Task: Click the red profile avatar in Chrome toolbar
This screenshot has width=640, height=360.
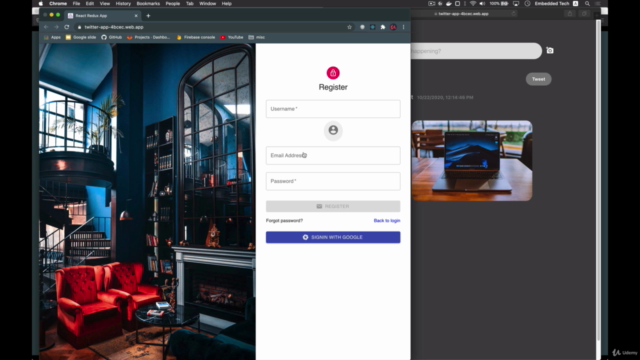Action: pos(393,27)
